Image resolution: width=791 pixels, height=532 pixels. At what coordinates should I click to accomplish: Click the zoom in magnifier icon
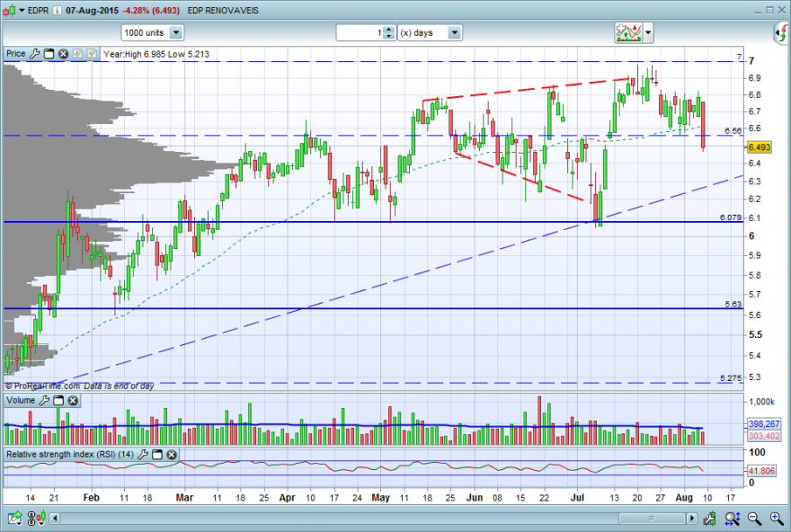(777, 518)
